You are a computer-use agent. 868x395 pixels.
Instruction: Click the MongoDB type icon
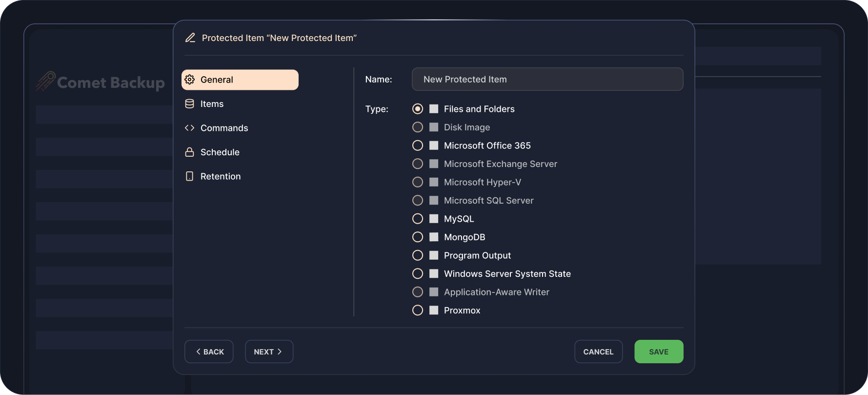pyautogui.click(x=434, y=237)
